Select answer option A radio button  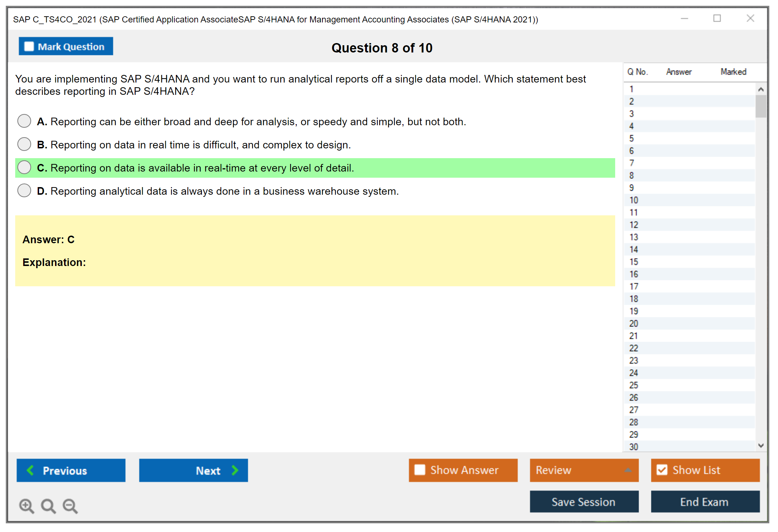24,121
